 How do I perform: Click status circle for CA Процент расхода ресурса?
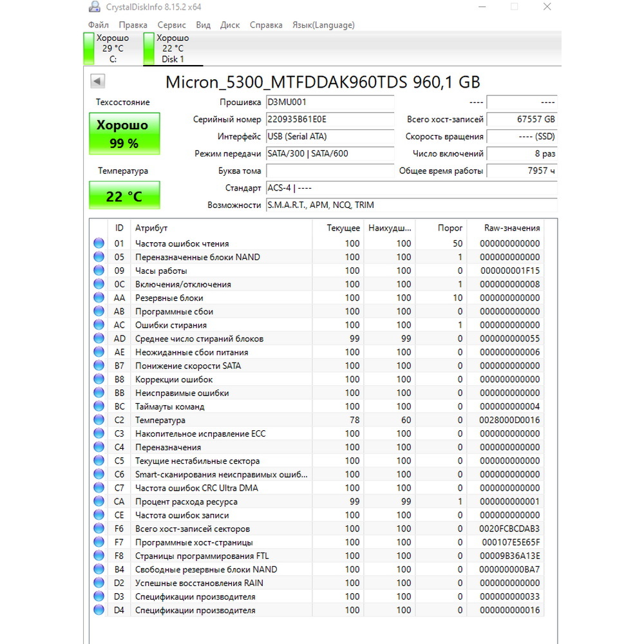(99, 501)
